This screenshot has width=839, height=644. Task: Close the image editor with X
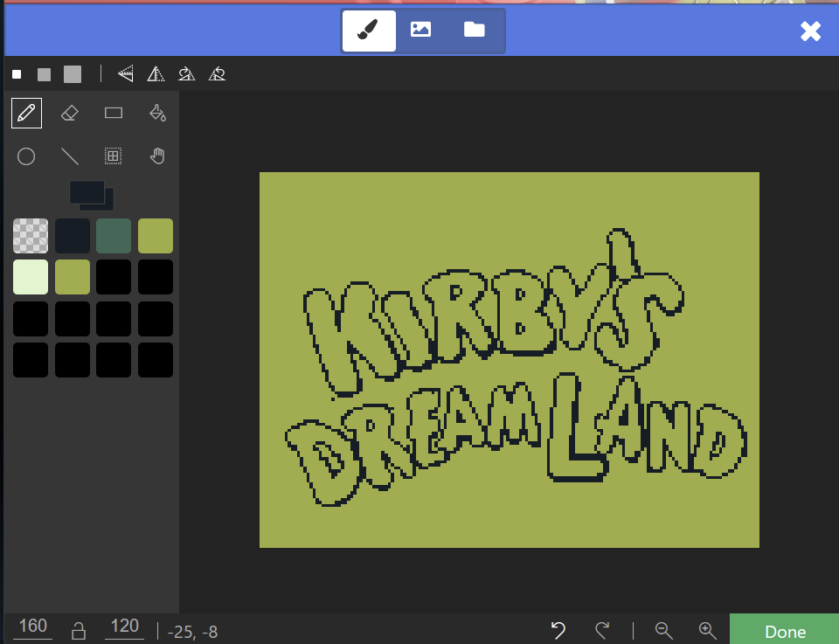click(810, 31)
